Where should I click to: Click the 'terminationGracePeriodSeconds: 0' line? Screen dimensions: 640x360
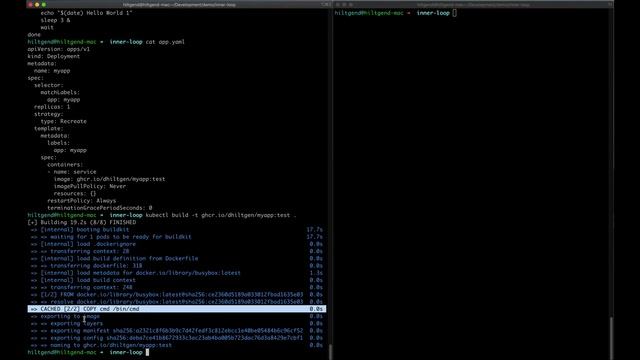tap(100, 208)
